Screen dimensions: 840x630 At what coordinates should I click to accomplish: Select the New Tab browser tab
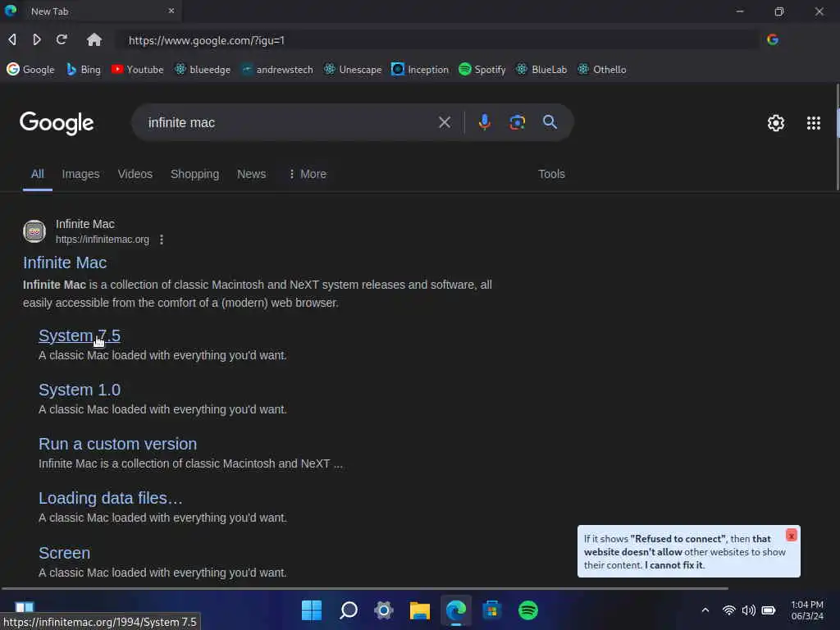click(91, 11)
